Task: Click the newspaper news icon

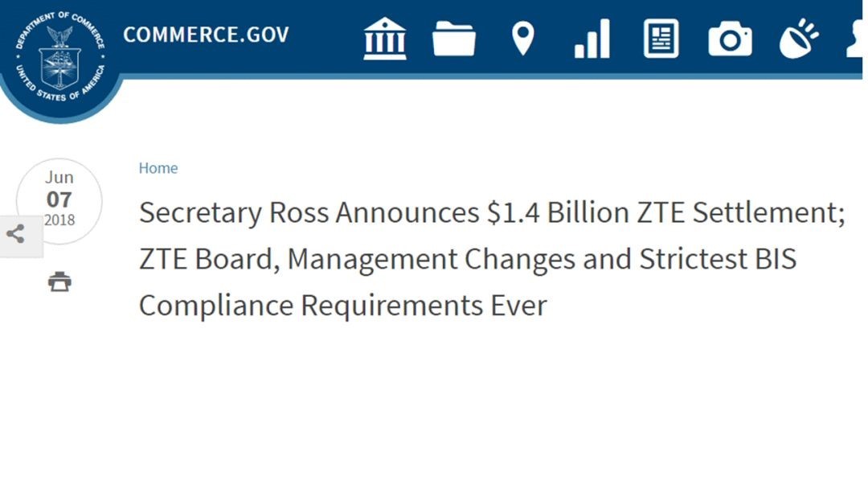Action: (x=661, y=39)
